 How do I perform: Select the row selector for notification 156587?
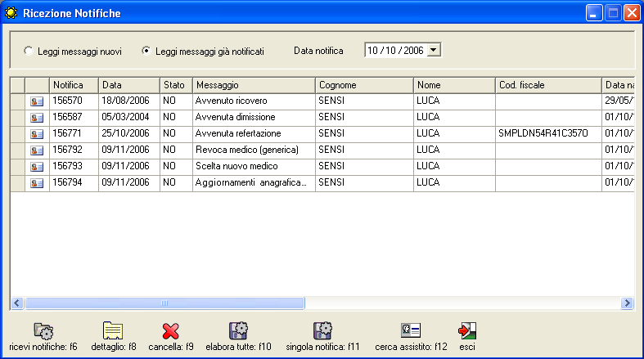pyautogui.click(x=17, y=117)
